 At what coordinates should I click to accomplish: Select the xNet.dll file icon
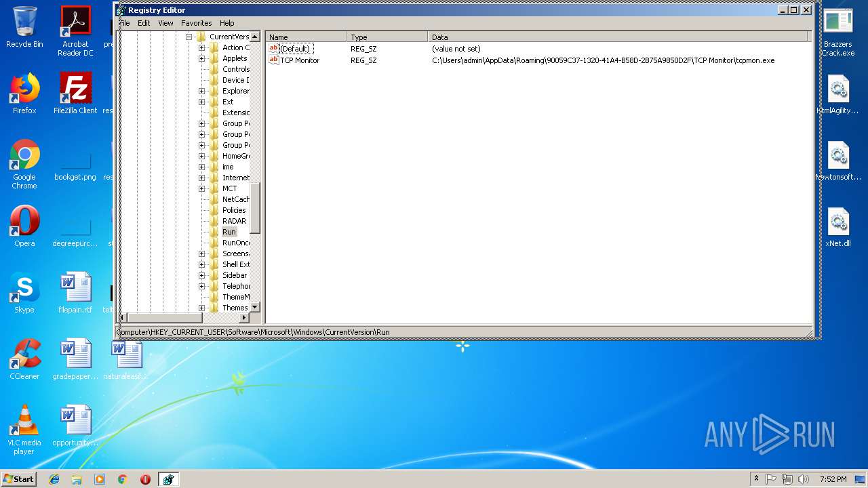[838, 227]
